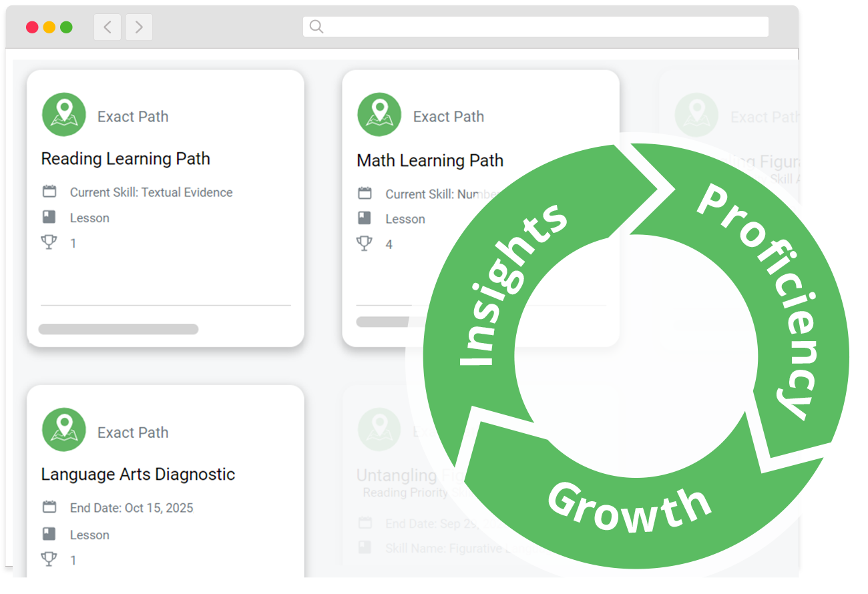Click the trophy icon on Math card

point(365,244)
